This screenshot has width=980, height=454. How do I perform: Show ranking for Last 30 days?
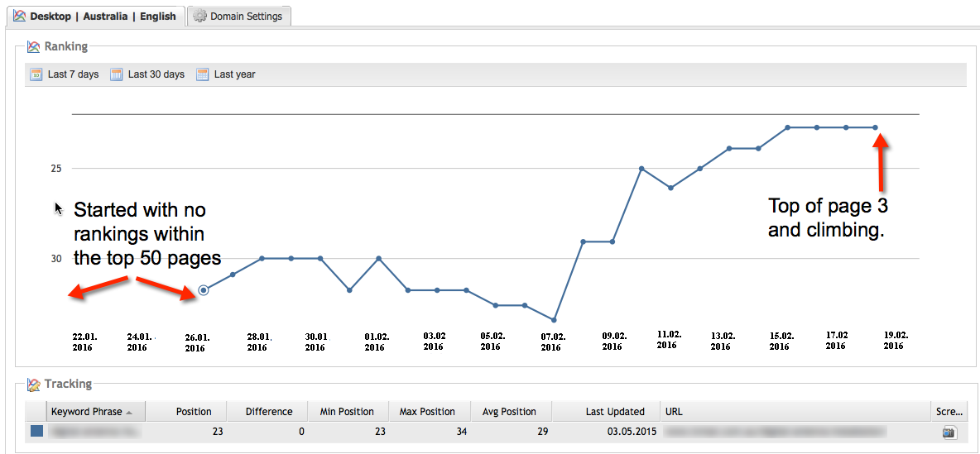tap(156, 74)
